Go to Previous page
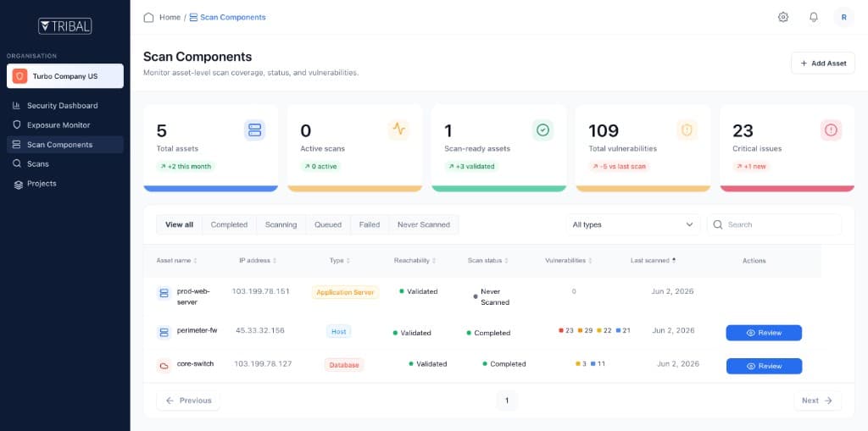868x431 pixels. pyautogui.click(x=188, y=401)
